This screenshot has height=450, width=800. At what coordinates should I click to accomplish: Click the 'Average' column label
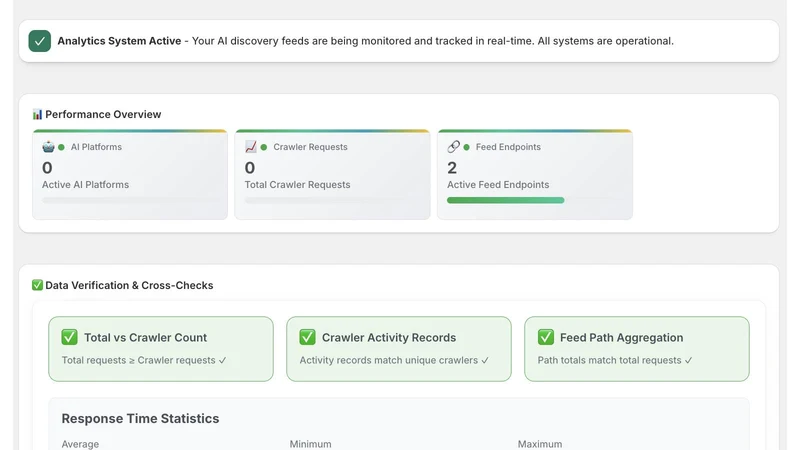(x=80, y=444)
